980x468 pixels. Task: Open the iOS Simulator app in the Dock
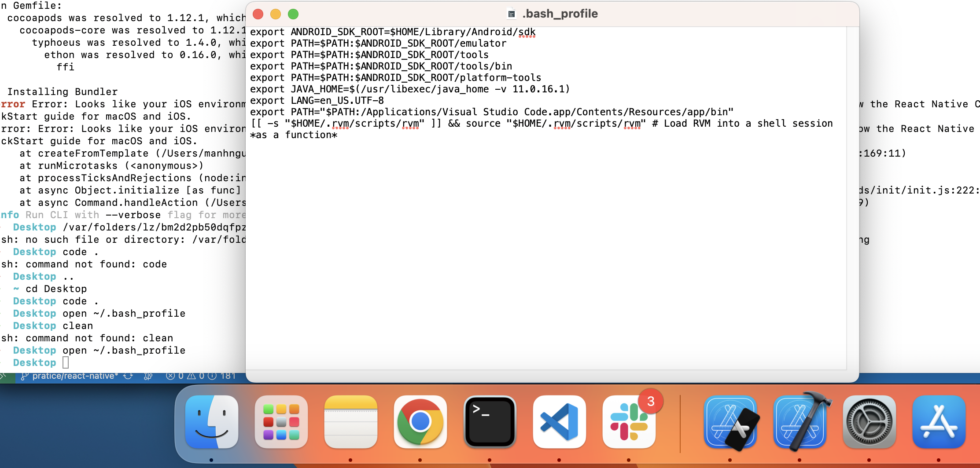(731, 422)
